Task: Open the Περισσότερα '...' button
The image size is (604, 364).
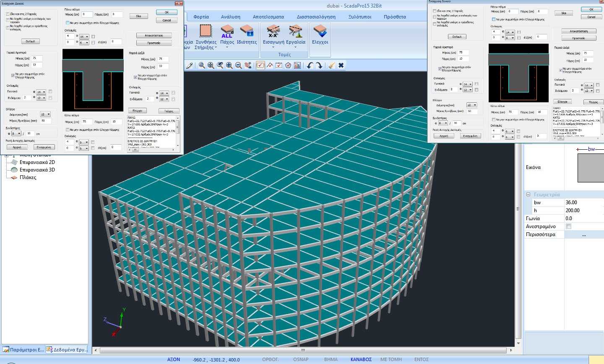Action: [584, 234]
